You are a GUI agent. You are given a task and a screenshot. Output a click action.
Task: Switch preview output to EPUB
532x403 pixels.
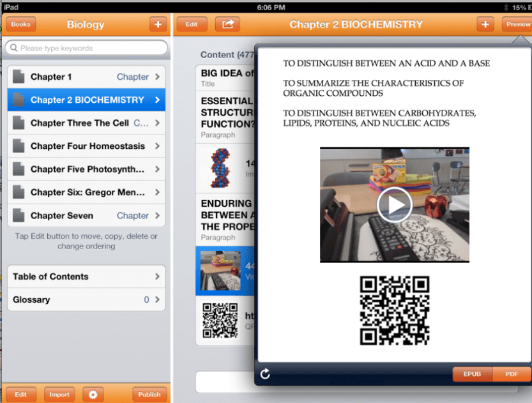(472, 374)
